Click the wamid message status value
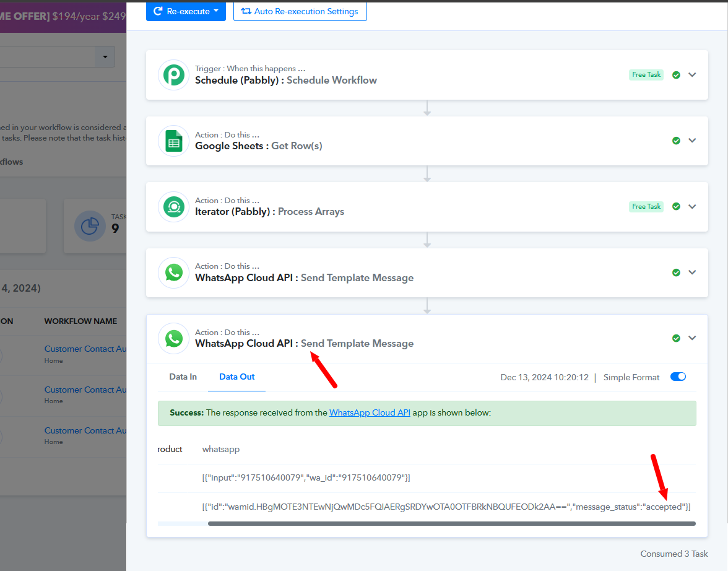Image resolution: width=728 pixels, height=571 pixels. (x=446, y=507)
